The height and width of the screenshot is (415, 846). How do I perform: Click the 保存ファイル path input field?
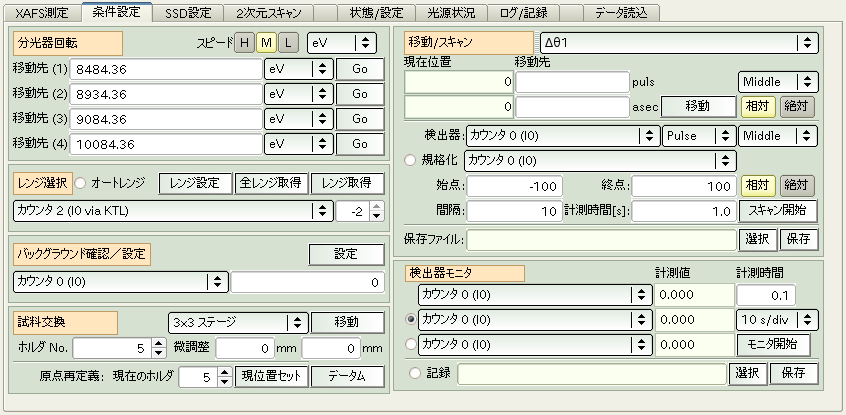tap(600, 239)
